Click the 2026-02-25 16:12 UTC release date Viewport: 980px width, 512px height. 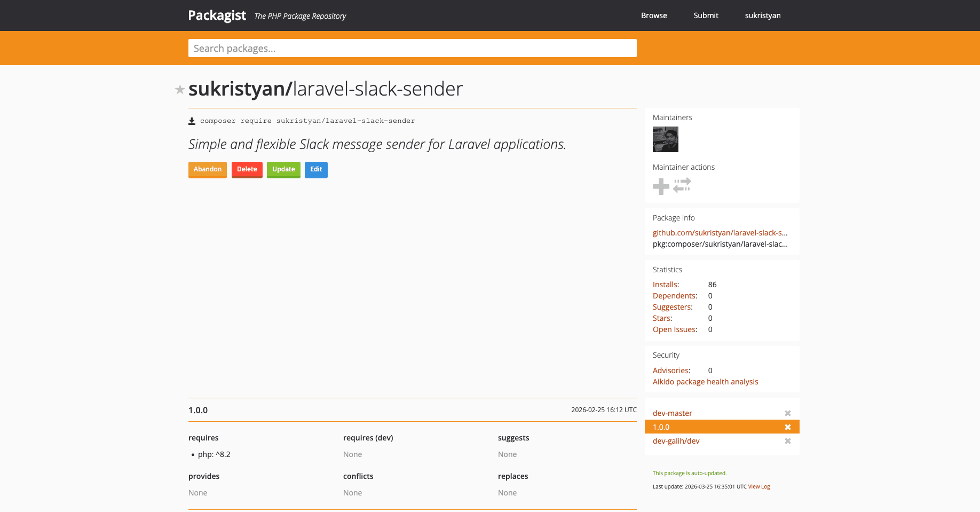pos(604,410)
